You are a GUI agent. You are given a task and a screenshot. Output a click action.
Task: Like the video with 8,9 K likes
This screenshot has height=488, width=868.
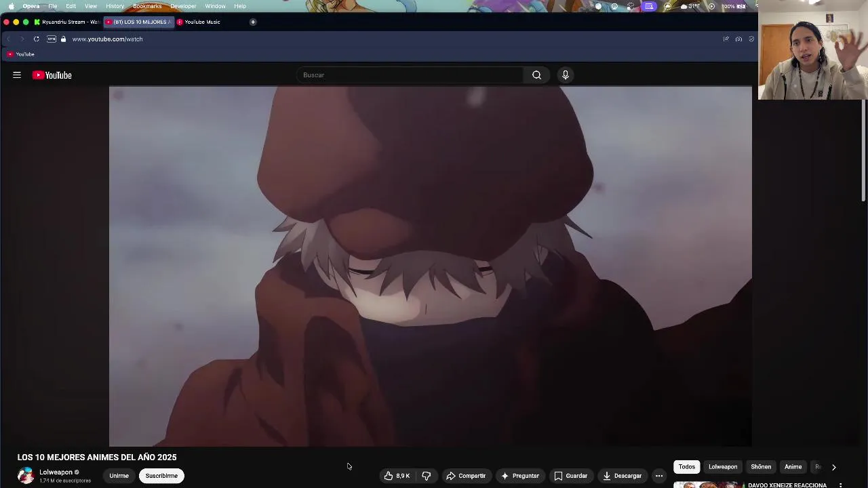pyautogui.click(x=397, y=476)
